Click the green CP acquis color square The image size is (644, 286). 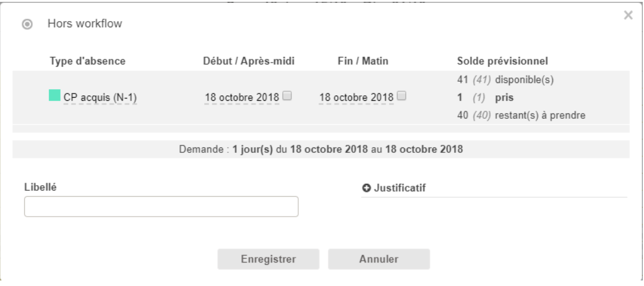(x=54, y=96)
